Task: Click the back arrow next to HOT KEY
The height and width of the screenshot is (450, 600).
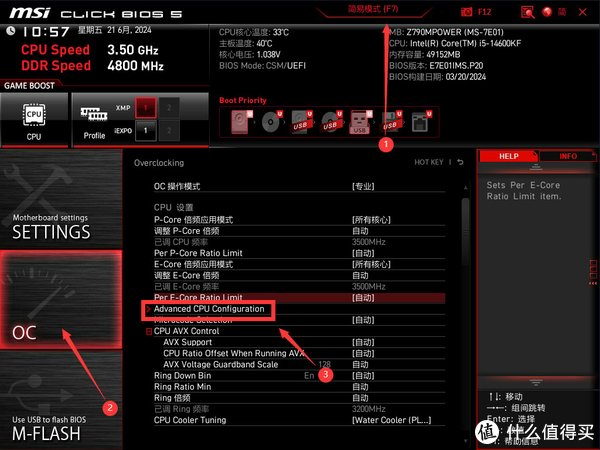Action: point(460,162)
